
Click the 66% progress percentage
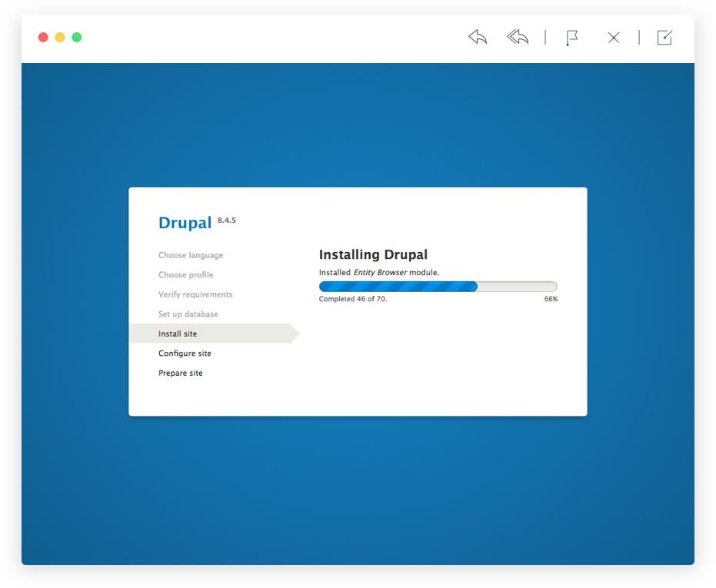[x=551, y=299]
